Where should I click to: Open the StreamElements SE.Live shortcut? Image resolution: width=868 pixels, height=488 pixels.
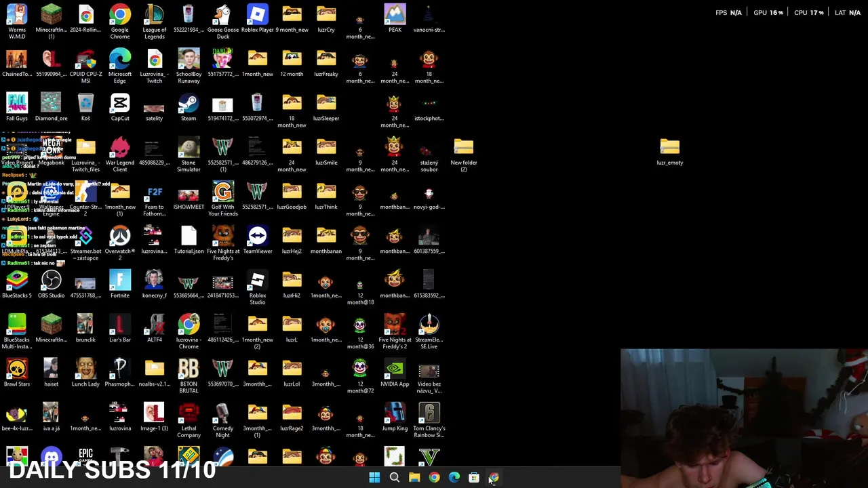(x=429, y=331)
